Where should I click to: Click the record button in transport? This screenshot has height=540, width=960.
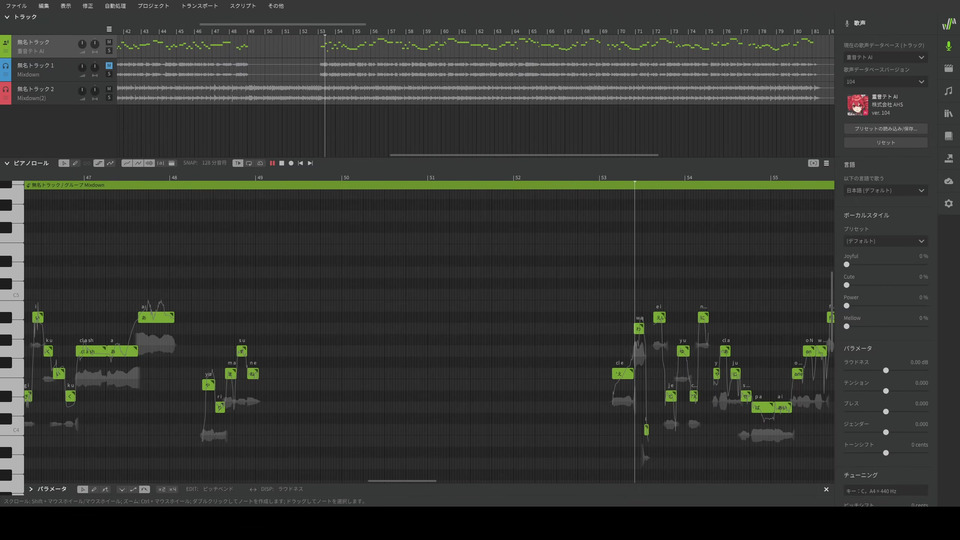[291, 163]
